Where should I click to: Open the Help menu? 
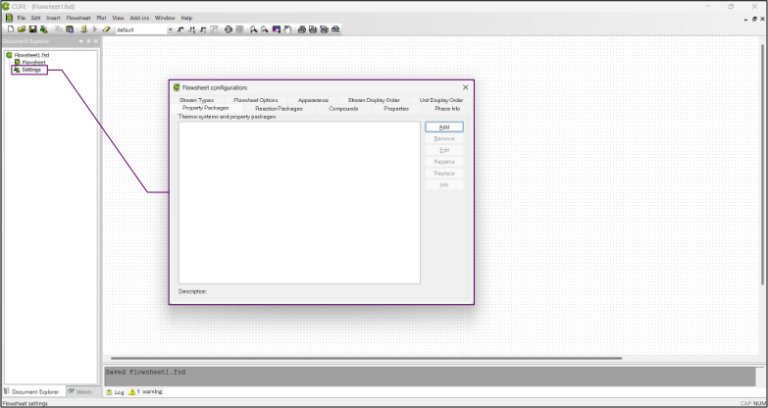click(187, 18)
